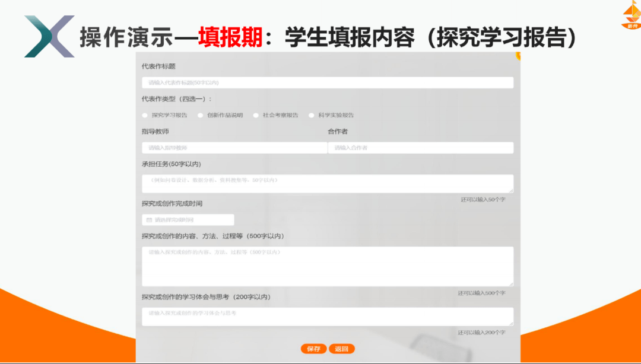This screenshot has width=641, height=364.
Task: Select the 探究学习报告 radio button
Action: coord(144,115)
